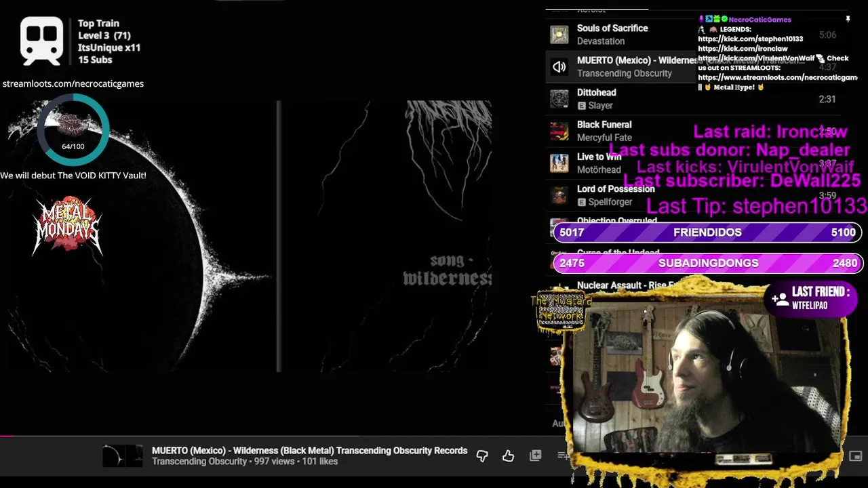This screenshot has height=488, width=868.
Task: Click the "5:06" duration in the queue
Action: pos(827,35)
